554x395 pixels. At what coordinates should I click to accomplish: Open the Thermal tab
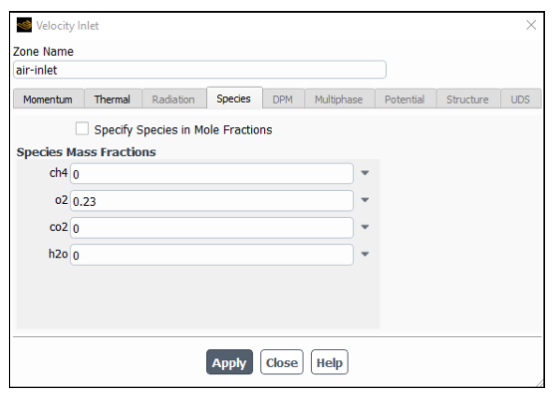point(113,99)
